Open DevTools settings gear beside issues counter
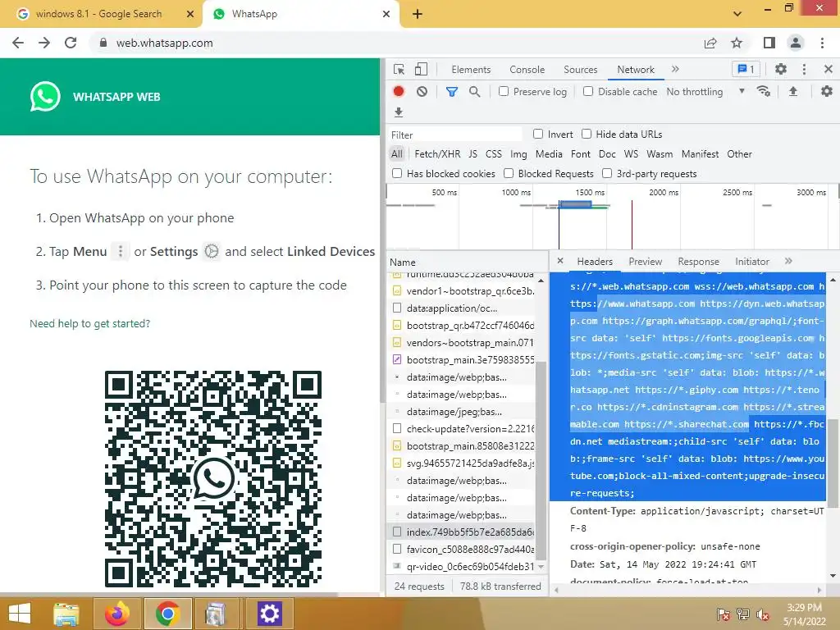Viewport: 840px width, 630px height. tap(781, 69)
